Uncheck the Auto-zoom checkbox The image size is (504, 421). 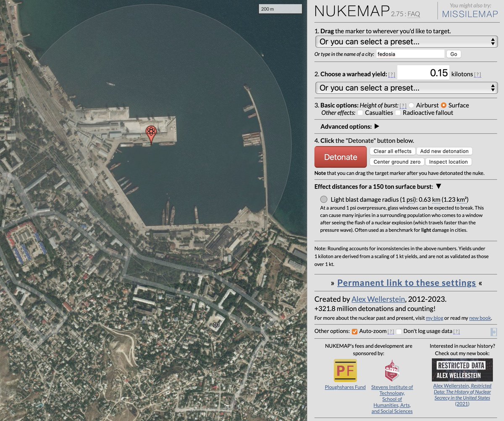point(354,331)
